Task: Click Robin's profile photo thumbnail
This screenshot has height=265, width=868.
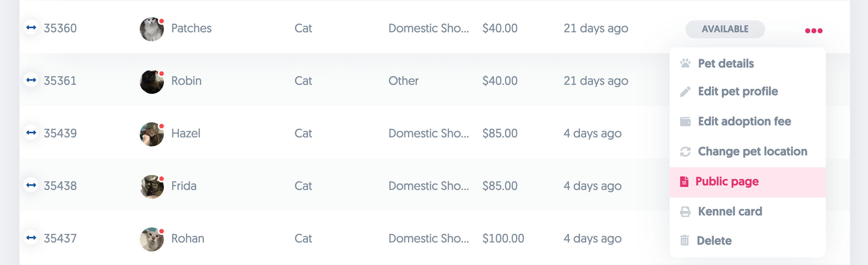Action: click(152, 81)
